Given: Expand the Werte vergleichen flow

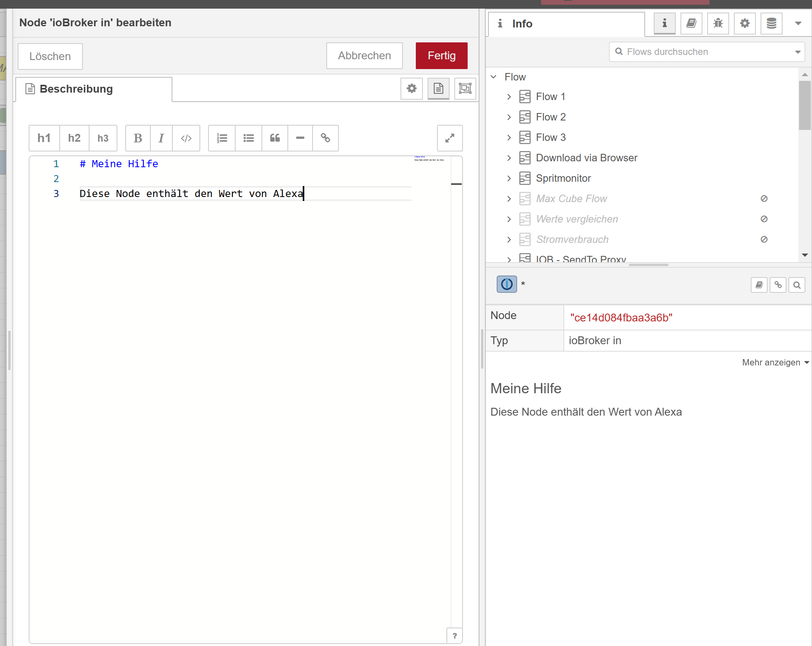Looking at the screenshot, I should pos(509,219).
